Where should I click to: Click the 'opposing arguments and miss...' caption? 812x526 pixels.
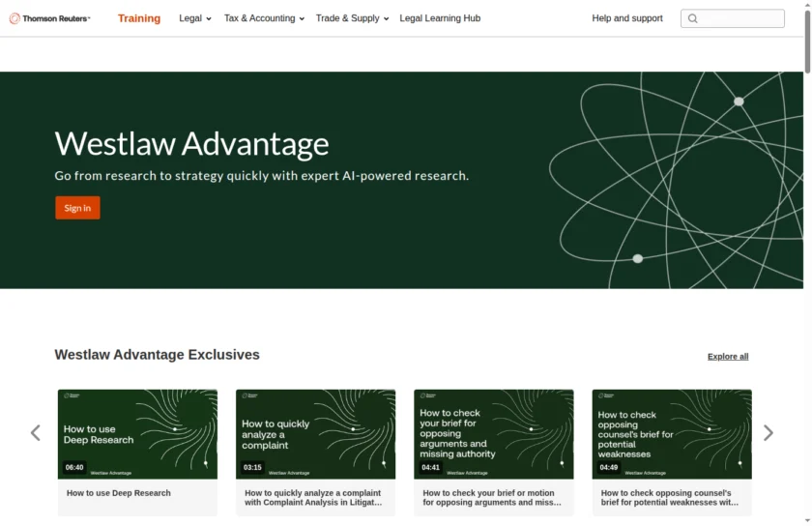click(491, 498)
